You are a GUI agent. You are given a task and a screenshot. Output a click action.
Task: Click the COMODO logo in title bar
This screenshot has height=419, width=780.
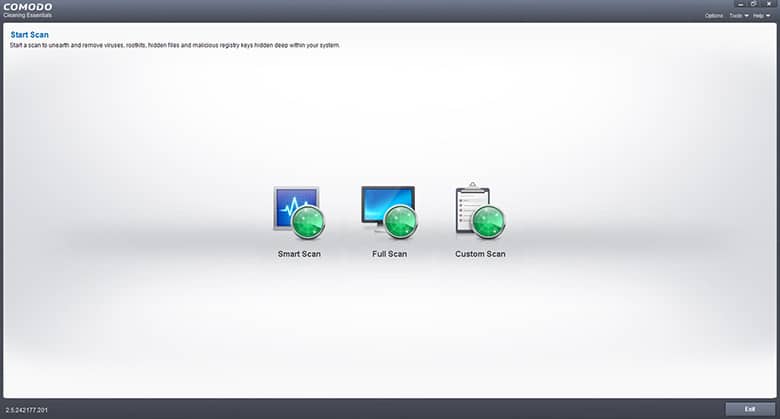coord(28,7)
